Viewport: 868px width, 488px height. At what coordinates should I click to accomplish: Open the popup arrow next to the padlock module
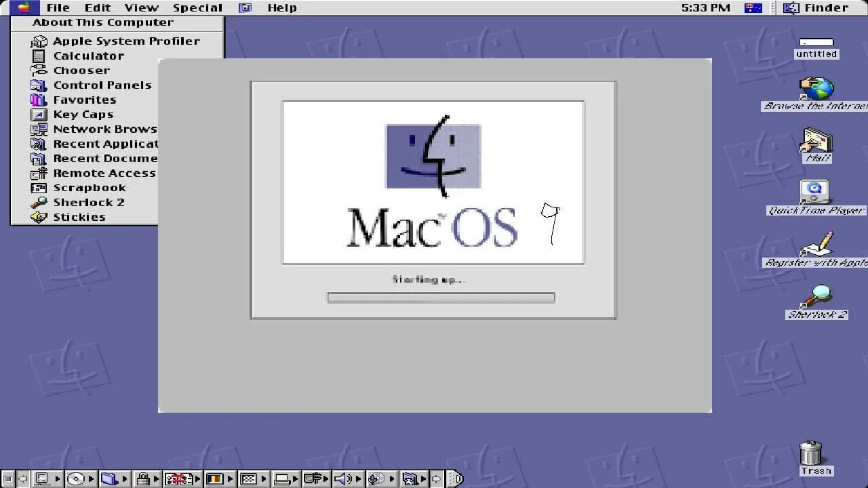click(x=157, y=479)
